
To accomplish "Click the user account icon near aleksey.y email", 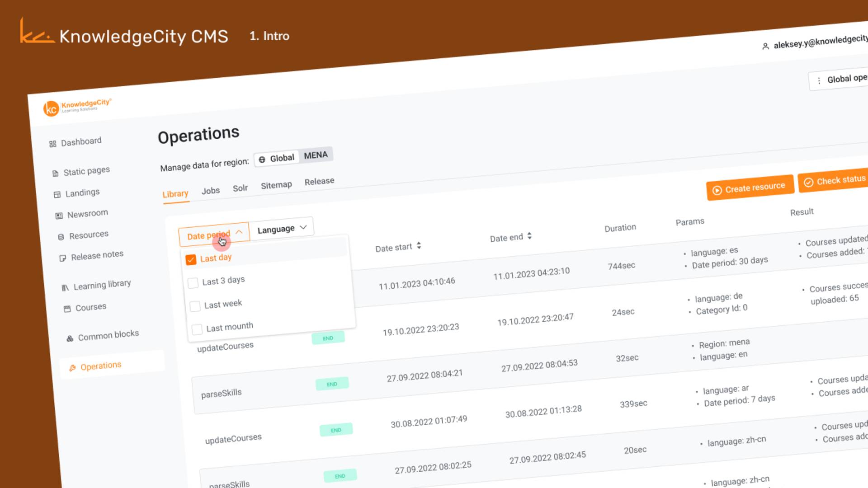I will pos(765,47).
